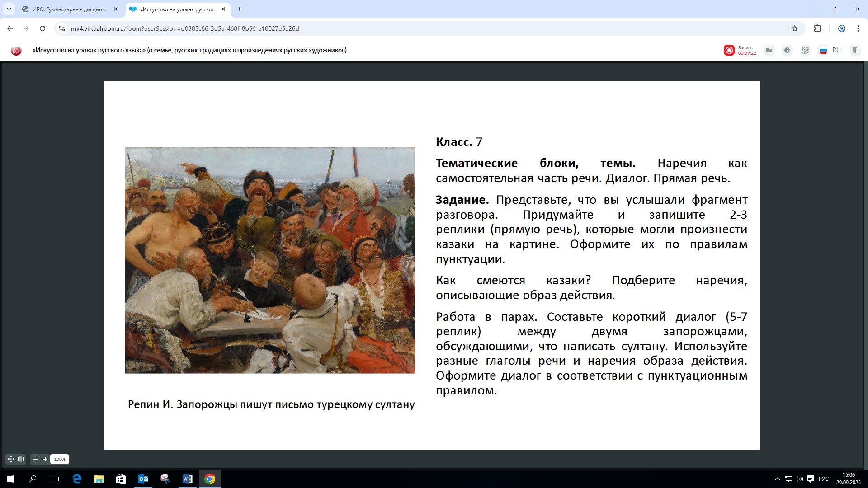
Task: Click the Repin painting on the slide
Action: pyautogui.click(x=270, y=260)
